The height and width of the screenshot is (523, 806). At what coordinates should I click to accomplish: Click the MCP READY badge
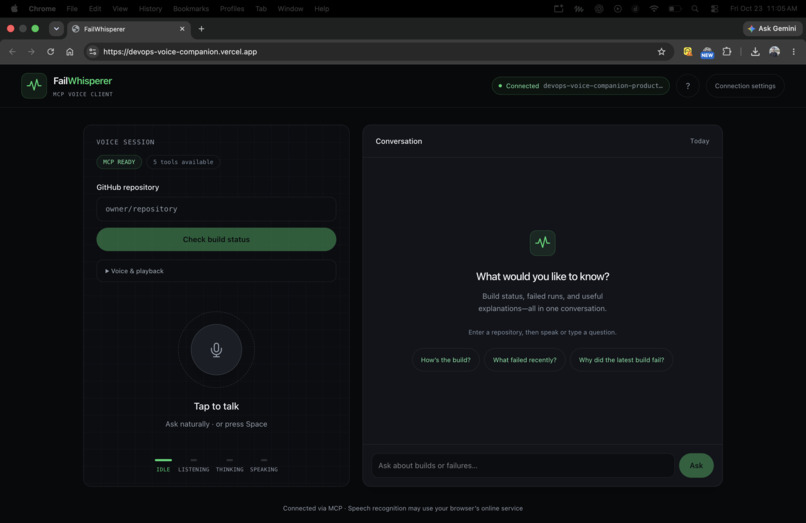tap(119, 162)
